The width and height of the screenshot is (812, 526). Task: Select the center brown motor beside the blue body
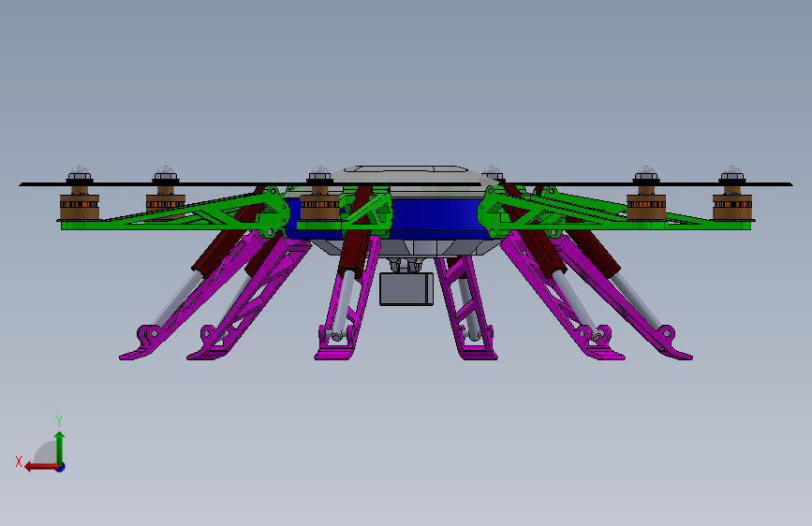click(x=320, y=206)
